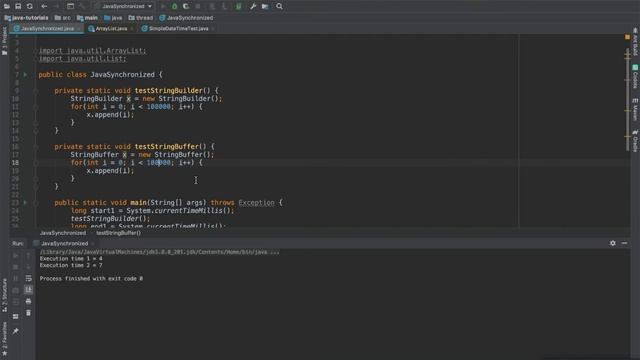Click main in the navigation breadcrumb

(x=87, y=18)
